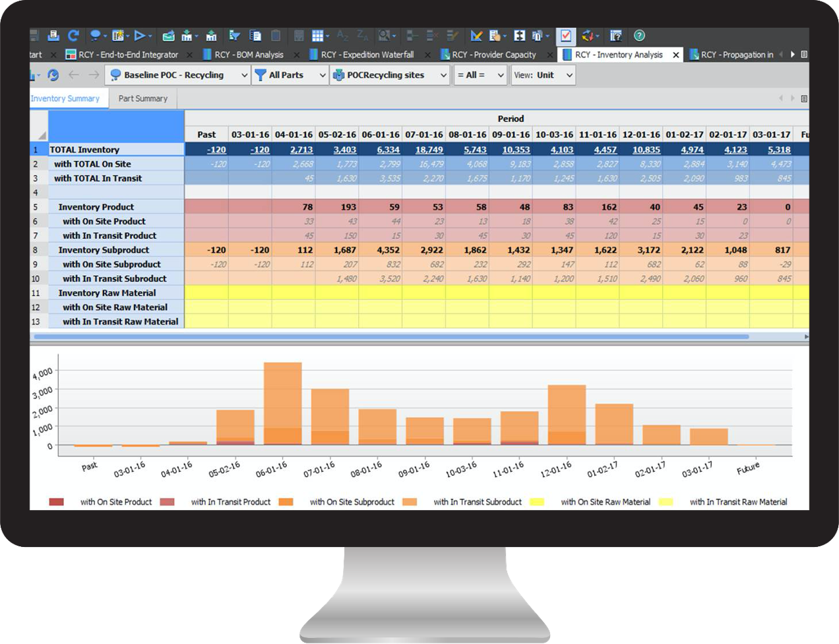This screenshot has height=644, width=839.
Task: Click the blue grid table icon
Action: coord(318,36)
